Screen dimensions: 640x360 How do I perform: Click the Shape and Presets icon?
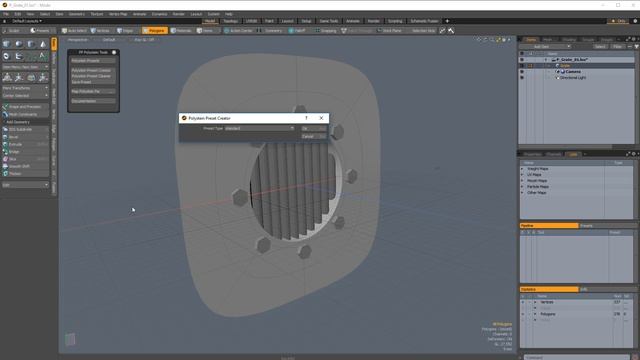pyautogui.click(x=5, y=107)
